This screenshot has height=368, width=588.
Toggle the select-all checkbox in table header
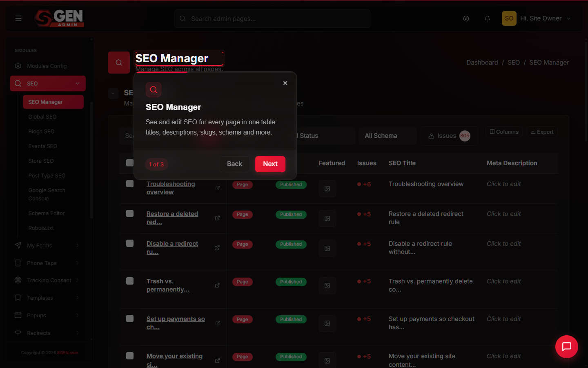130,163
